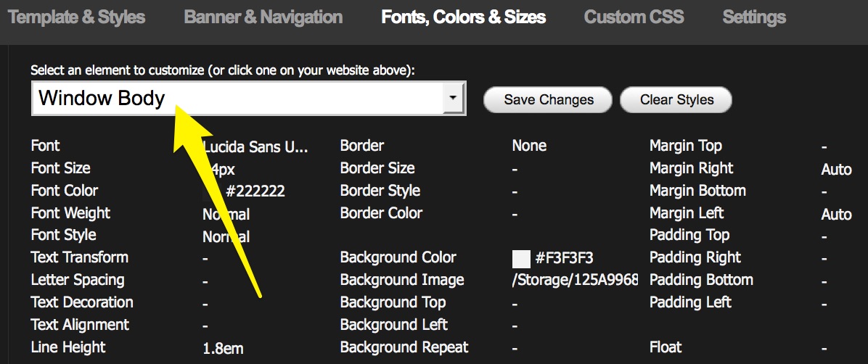
Task: Click the Window Body element field
Action: pos(237,99)
